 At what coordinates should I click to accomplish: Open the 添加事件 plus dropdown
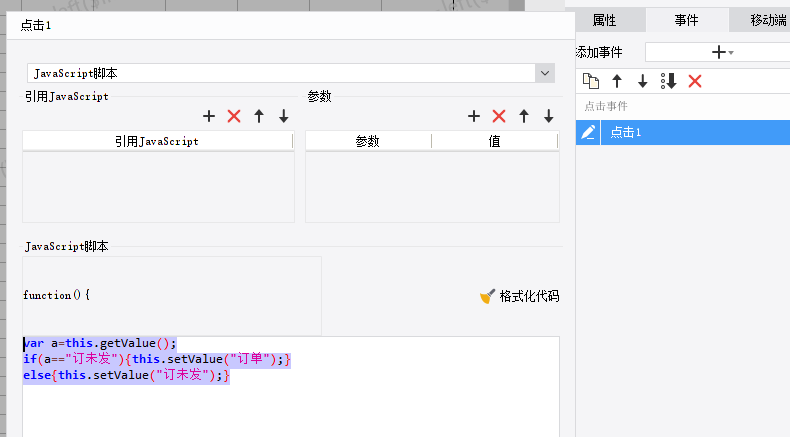pos(722,52)
